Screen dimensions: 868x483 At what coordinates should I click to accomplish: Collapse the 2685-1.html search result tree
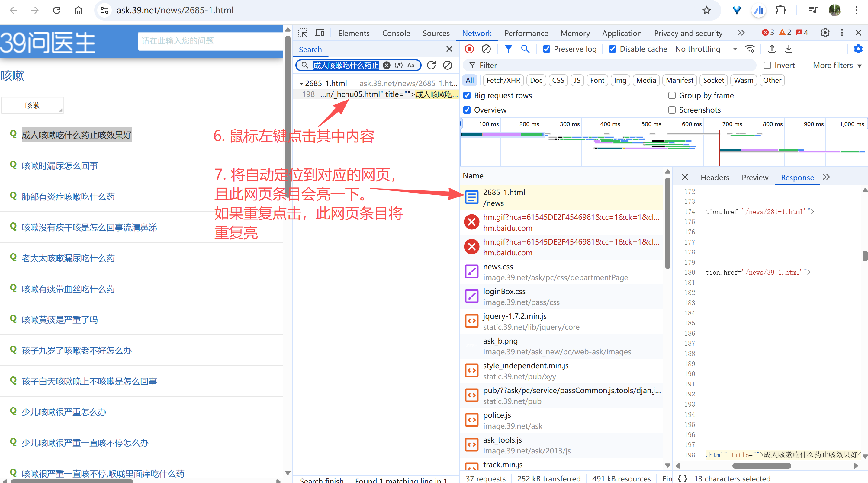[x=301, y=84]
